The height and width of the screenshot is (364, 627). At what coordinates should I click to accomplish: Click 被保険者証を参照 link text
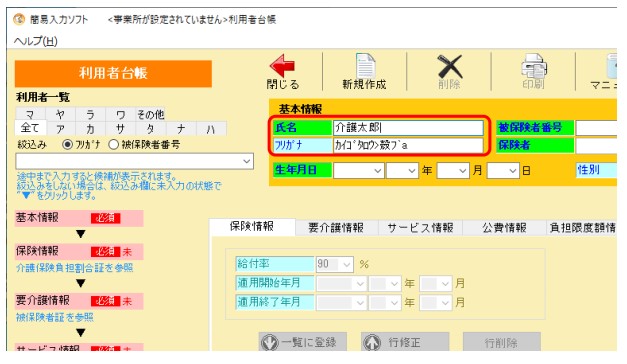click(55, 318)
